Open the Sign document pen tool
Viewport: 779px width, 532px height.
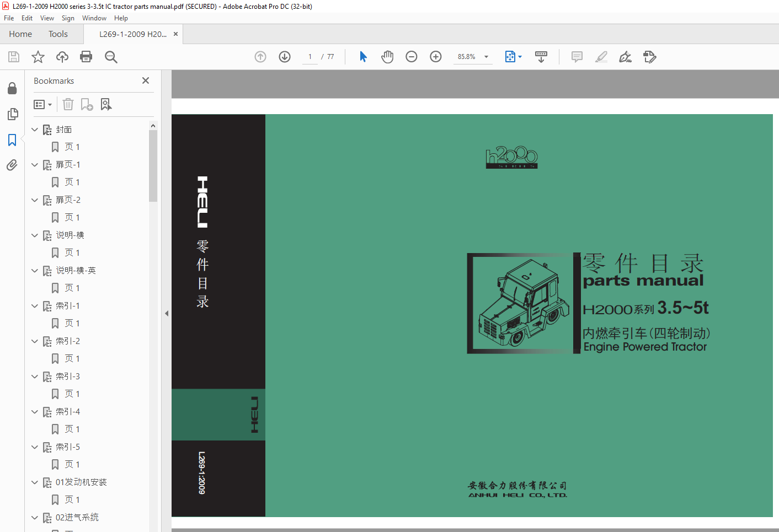pos(625,57)
